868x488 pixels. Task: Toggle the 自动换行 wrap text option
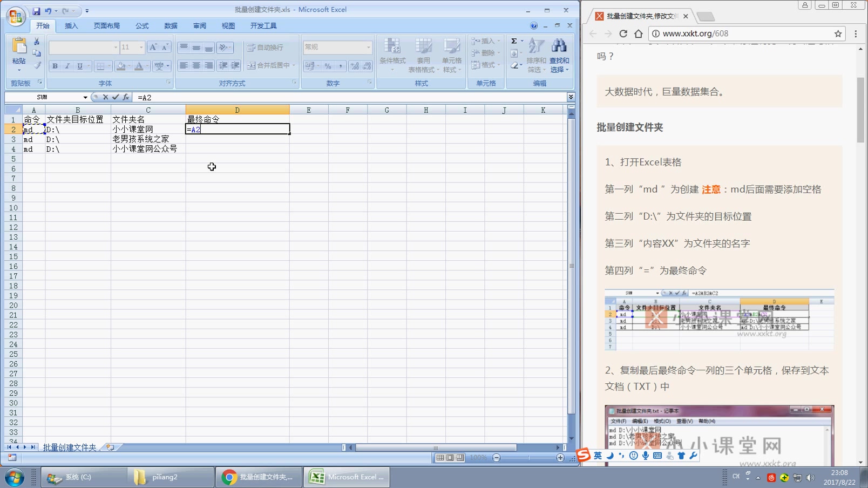click(265, 48)
